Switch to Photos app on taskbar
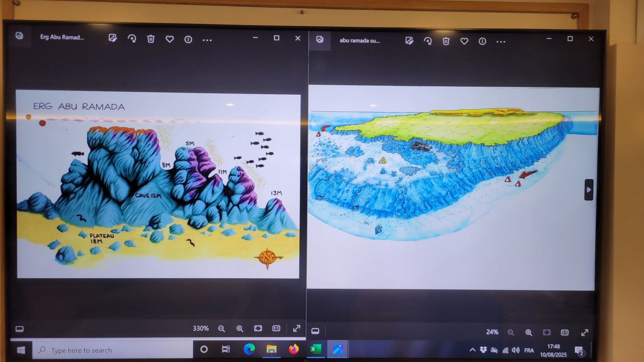This screenshot has height=362, width=644. 338,349
